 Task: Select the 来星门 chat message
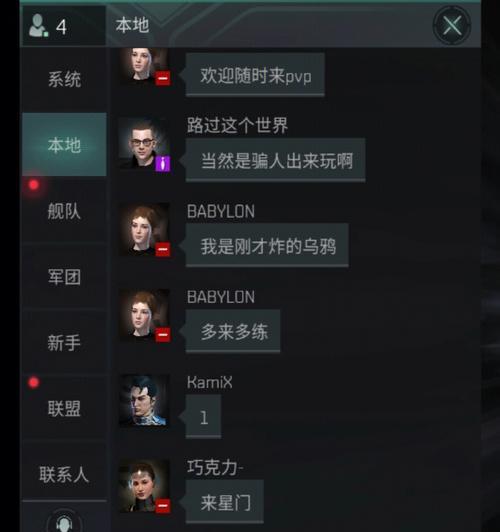tap(225, 502)
